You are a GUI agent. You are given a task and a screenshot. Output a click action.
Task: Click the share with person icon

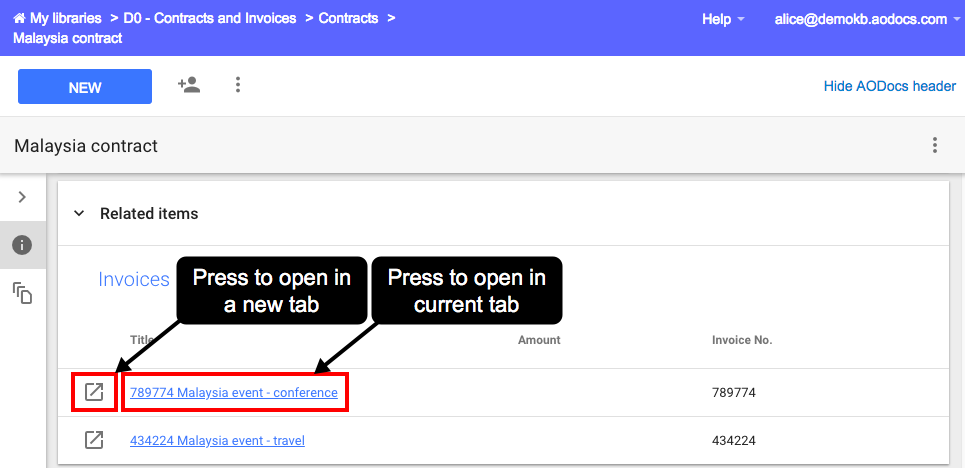click(189, 85)
